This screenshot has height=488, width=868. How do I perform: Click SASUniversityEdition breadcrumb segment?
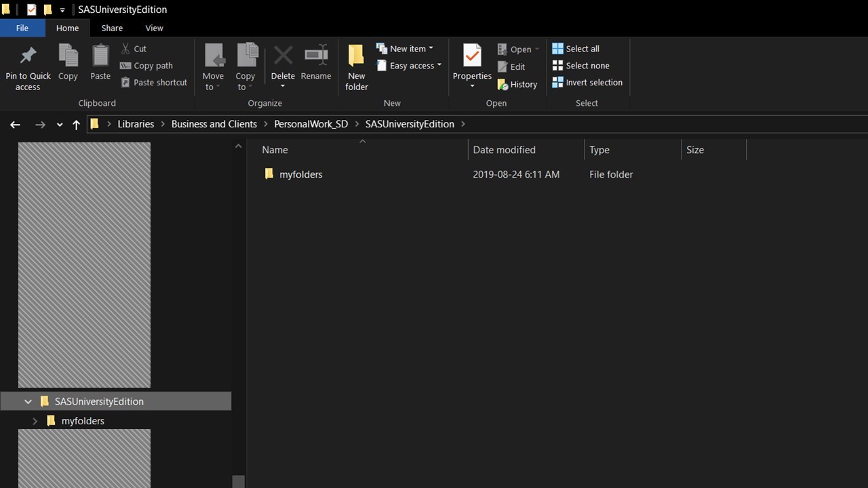(x=410, y=124)
